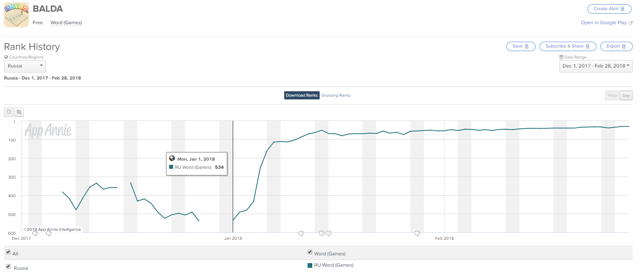Click the lock icon in Export button
The image size is (644, 276).
(x=624, y=46)
